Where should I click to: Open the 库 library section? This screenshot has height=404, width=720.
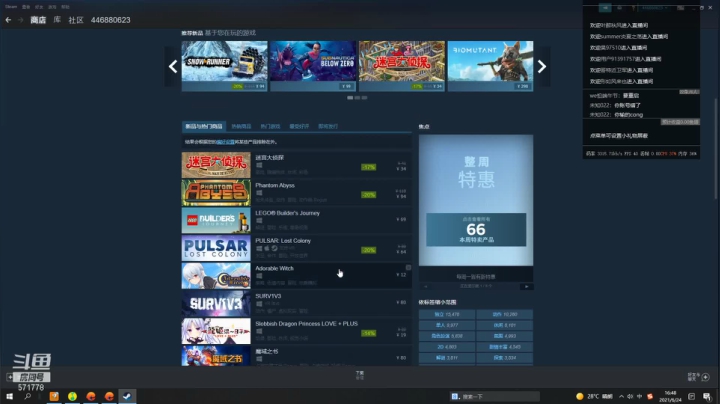coord(57,20)
